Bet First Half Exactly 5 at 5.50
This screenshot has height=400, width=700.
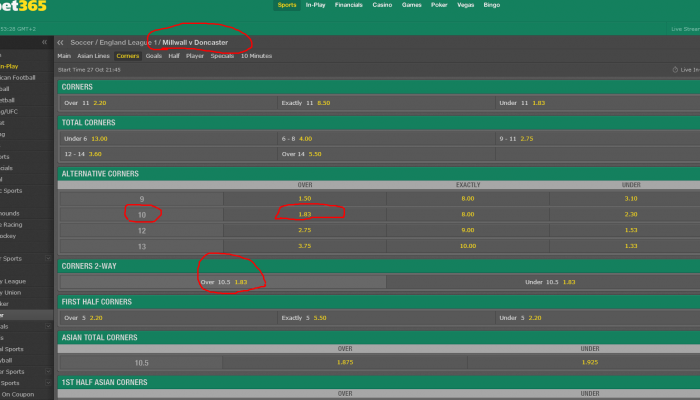click(x=386, y=318)
